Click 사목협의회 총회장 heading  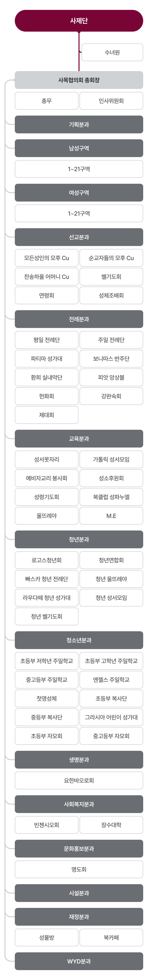[x=79, y=80]
